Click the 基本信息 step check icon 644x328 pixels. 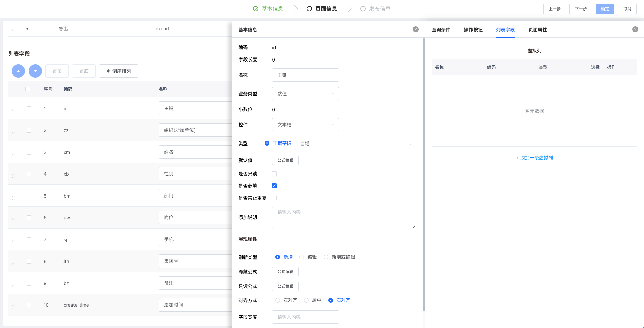click(256, 9)
